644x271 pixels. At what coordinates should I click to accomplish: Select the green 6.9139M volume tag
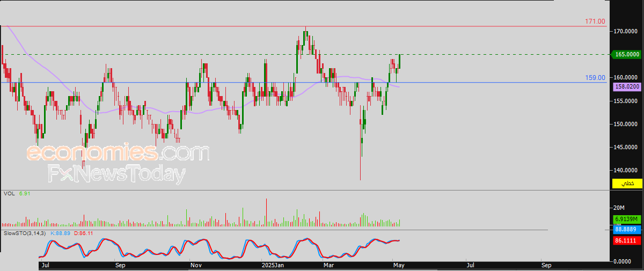627,219
